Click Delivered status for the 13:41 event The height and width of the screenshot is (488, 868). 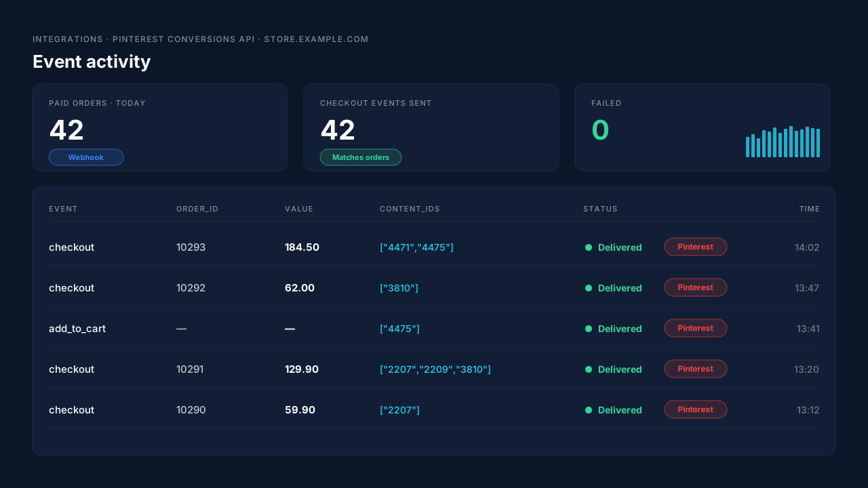(620, 329)
